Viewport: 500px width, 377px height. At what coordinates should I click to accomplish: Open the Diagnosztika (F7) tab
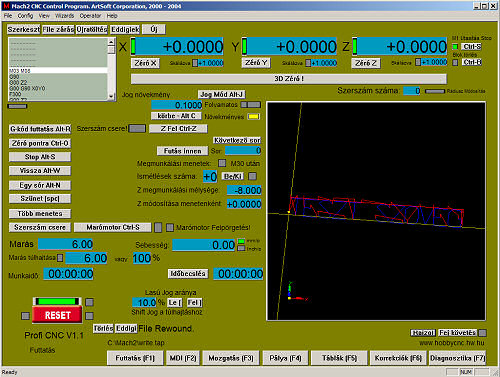pos(457,358)
